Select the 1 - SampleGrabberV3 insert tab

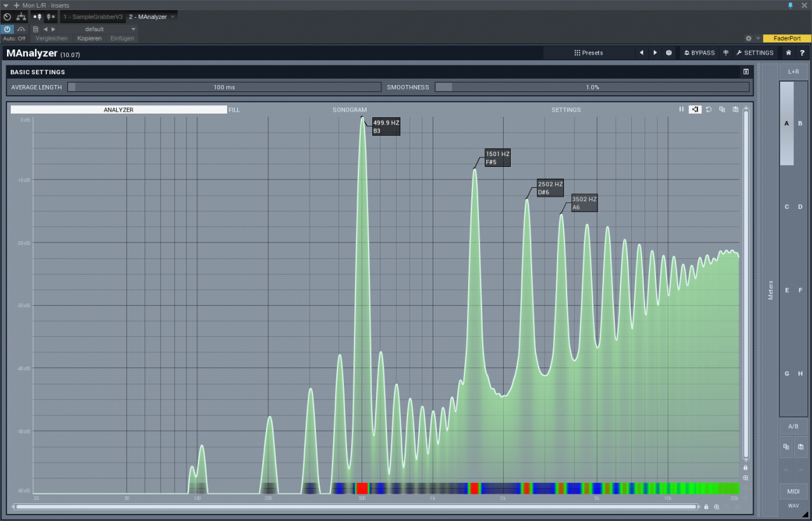[93, 16]
